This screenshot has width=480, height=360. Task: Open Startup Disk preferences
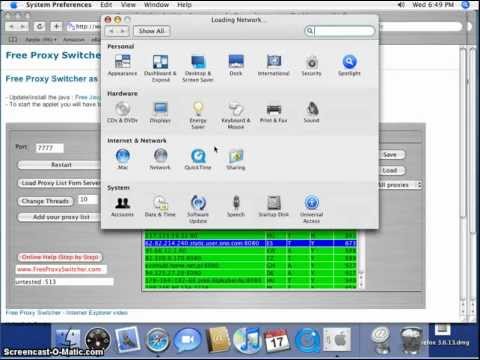(274, 207)
